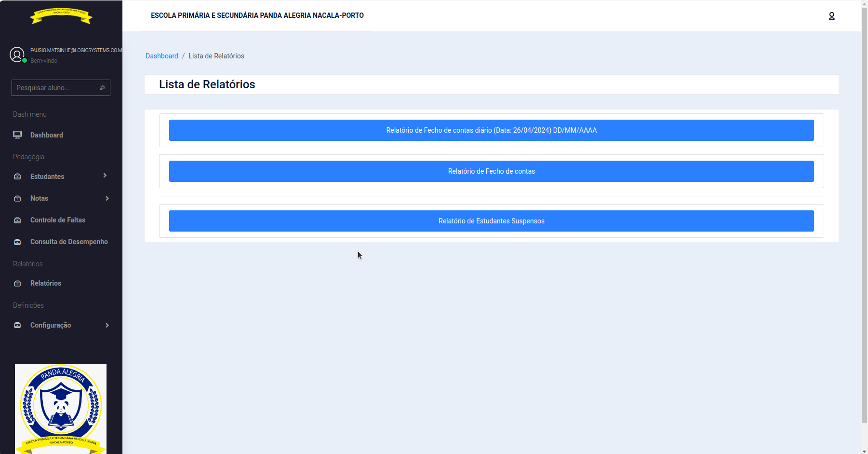Expand the Configuração submenu chevron
This screenshot has height=454, width=868.
click(107, 325)
